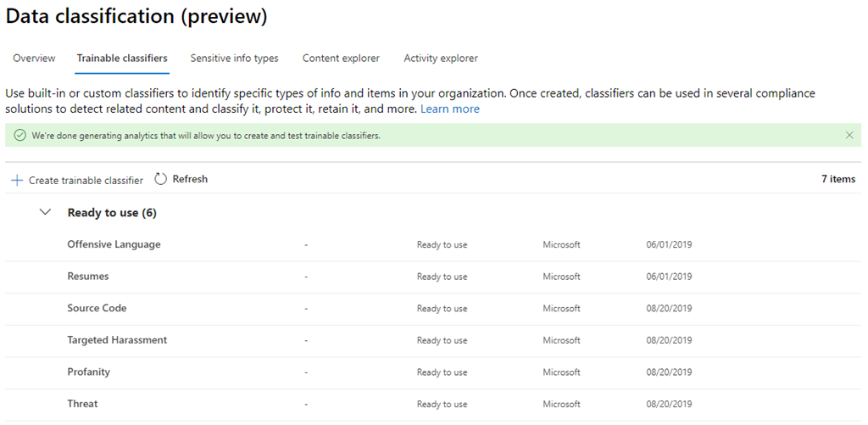Select the Threat classifier row
Screen dimensions: 868x425
pos(82,405)
